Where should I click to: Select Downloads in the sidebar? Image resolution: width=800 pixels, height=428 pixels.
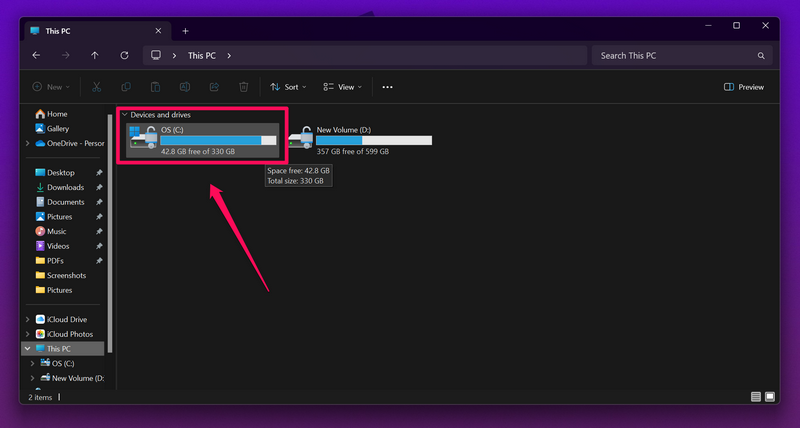point(65,187)
